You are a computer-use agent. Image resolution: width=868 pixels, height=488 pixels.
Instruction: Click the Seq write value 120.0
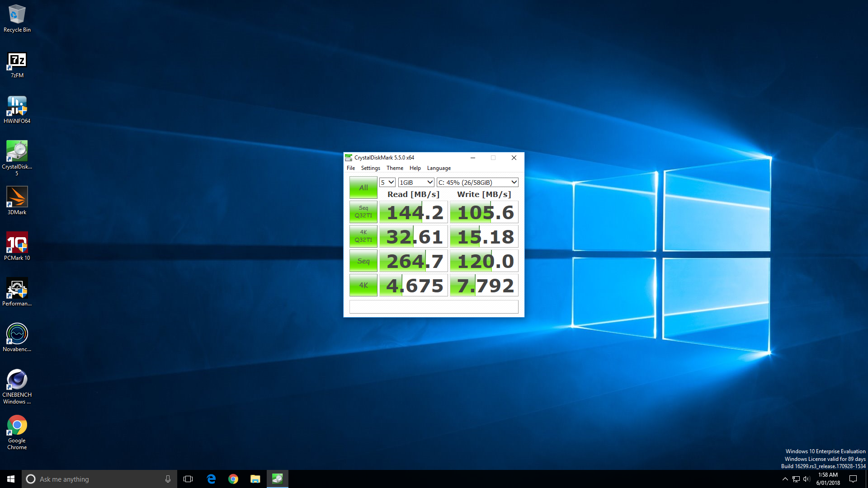coord(484,261)
